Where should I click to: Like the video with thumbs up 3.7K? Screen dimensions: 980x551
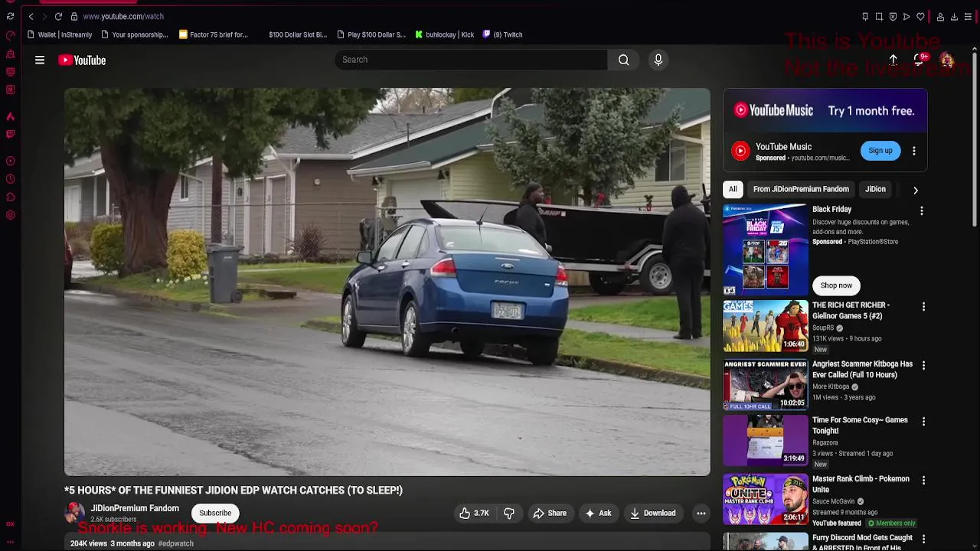474,514
